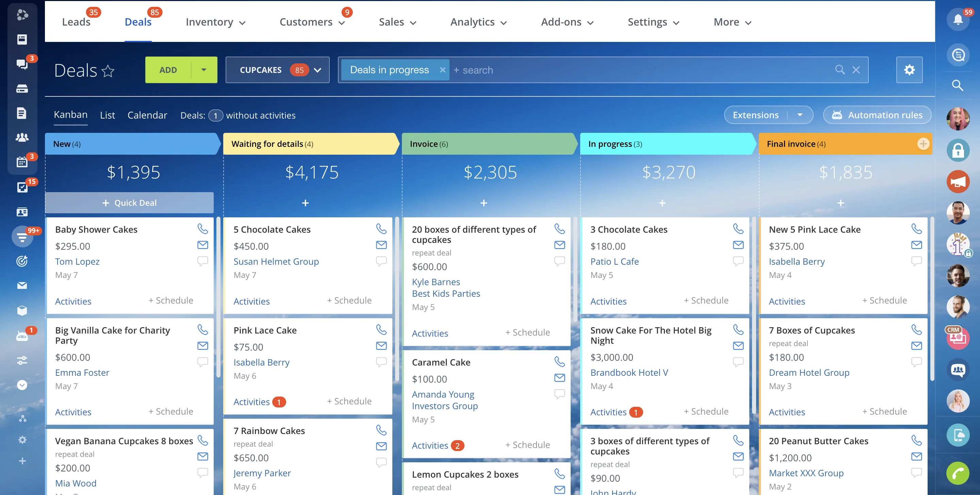Toggle deals without activities counter

[215, 115]
